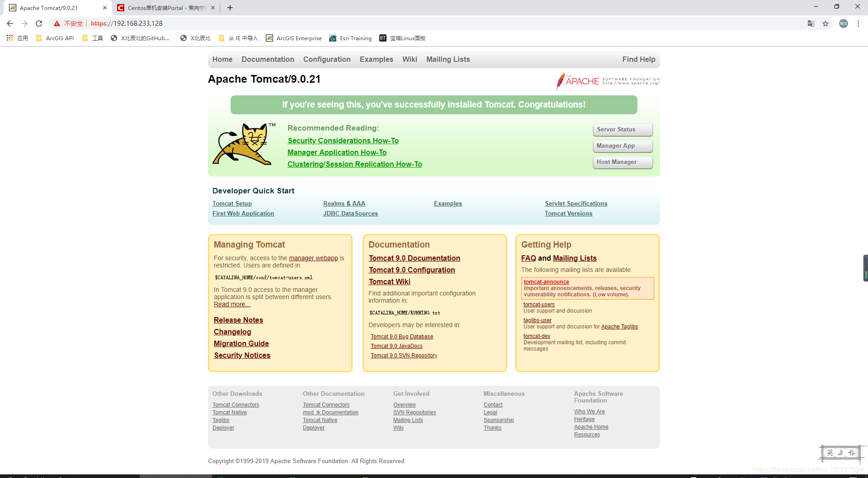
Task: Open the Migration Guide link
Action: [241, 344]
